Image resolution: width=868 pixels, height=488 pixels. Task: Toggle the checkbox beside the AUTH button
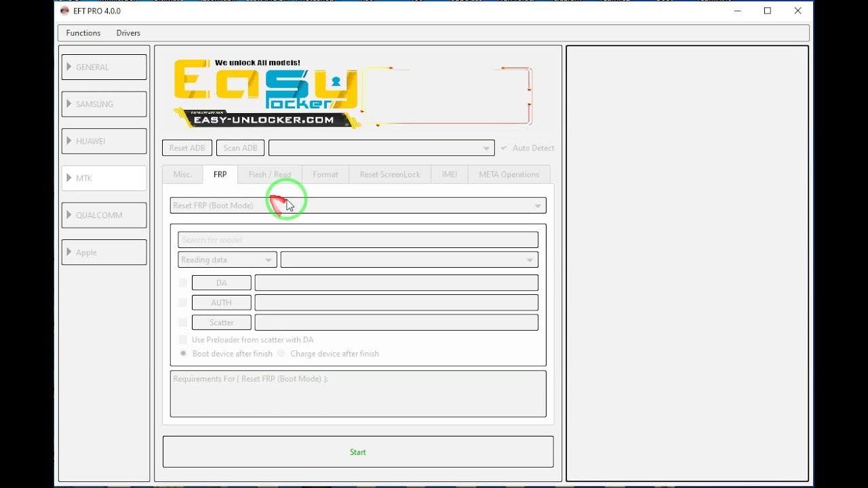coord(183,302)
